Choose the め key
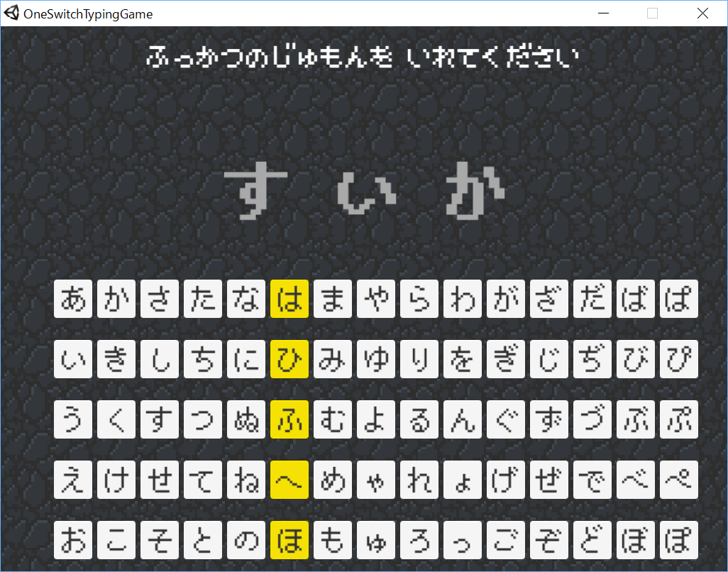 point(333,480)
